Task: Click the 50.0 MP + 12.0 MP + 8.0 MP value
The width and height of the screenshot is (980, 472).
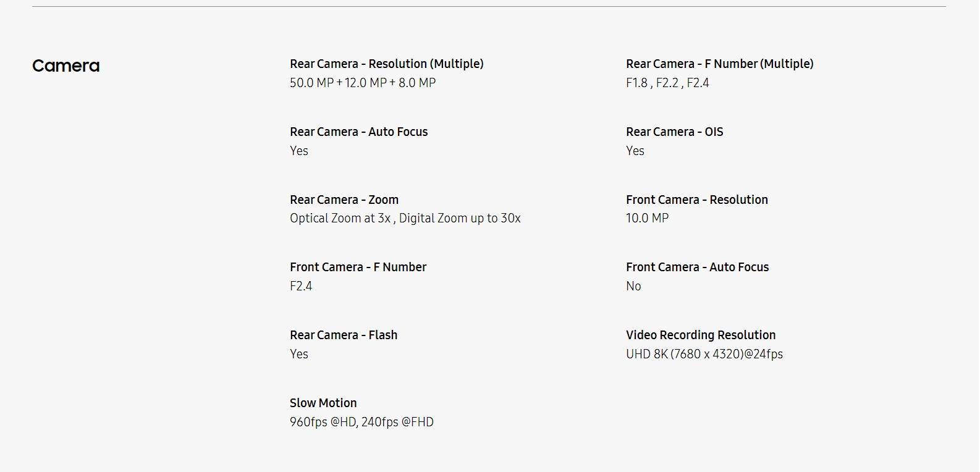Action: coord(363,83)
